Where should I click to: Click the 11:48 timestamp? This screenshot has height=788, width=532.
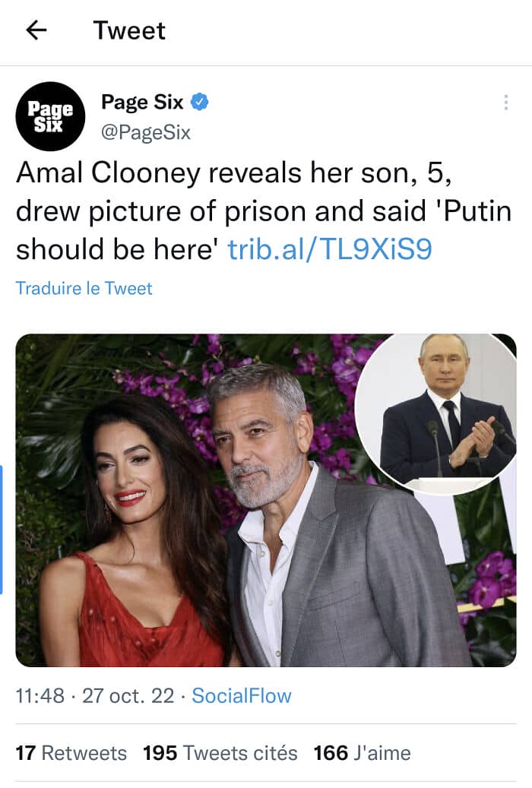[40, 695]
